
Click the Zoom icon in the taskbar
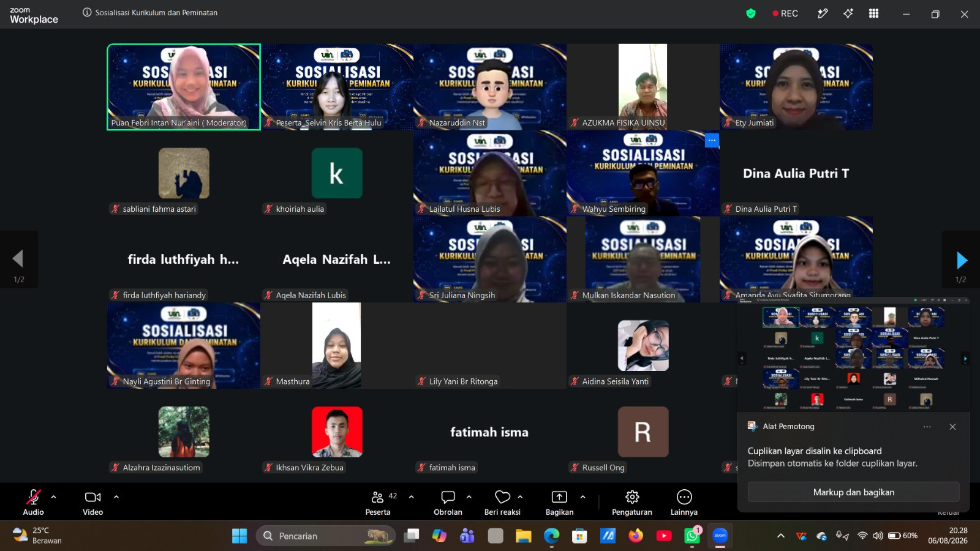tap(720, 536)
